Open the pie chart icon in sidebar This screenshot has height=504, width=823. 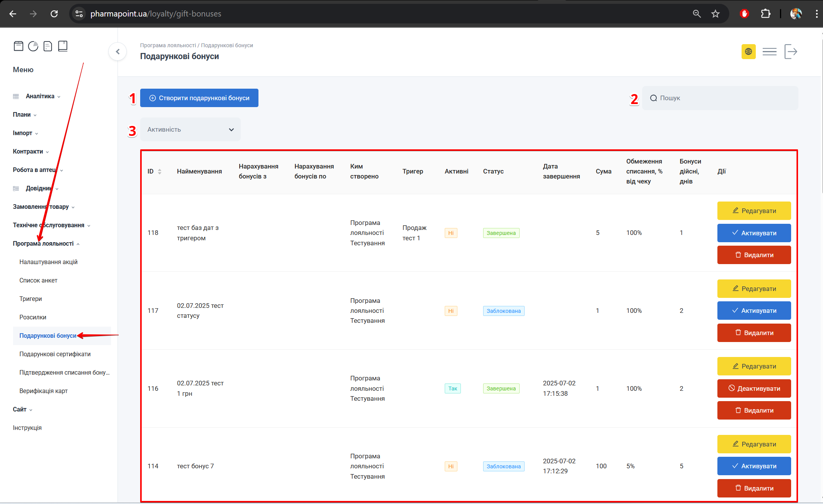click(33, 46)
